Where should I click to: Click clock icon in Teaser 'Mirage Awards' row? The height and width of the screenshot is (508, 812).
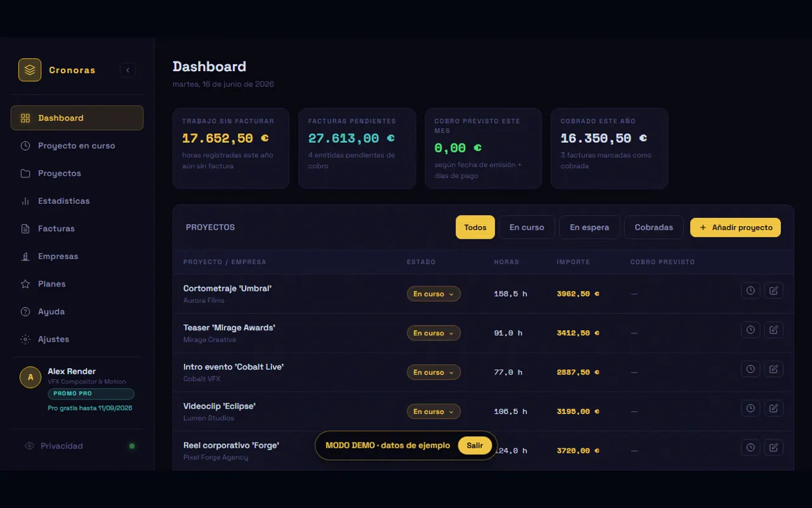coord(750,330)
